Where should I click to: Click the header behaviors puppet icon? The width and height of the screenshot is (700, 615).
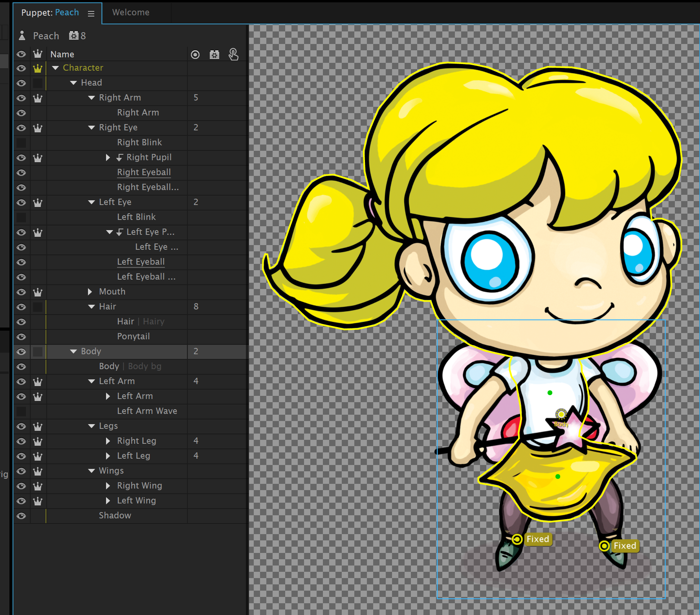click(214, 55)
